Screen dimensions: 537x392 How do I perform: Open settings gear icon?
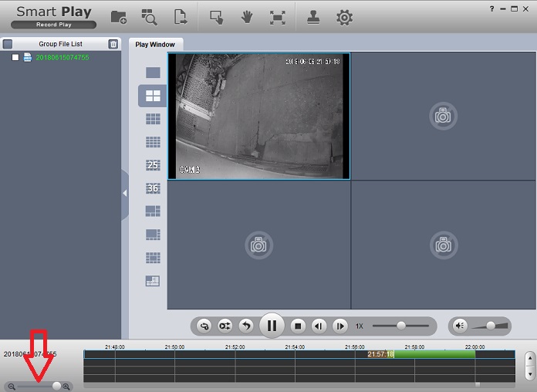[x=344, y=17]
